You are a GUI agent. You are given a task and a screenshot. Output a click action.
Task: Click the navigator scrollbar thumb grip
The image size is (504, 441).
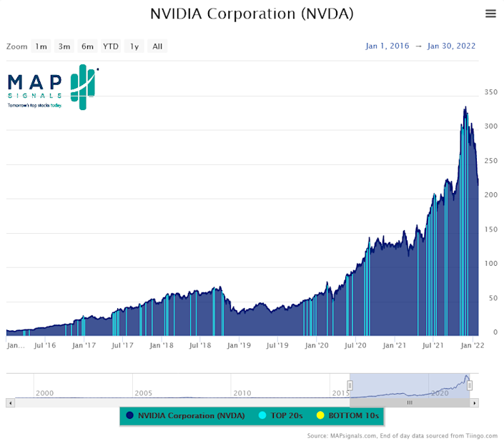(x=410, y=402)
